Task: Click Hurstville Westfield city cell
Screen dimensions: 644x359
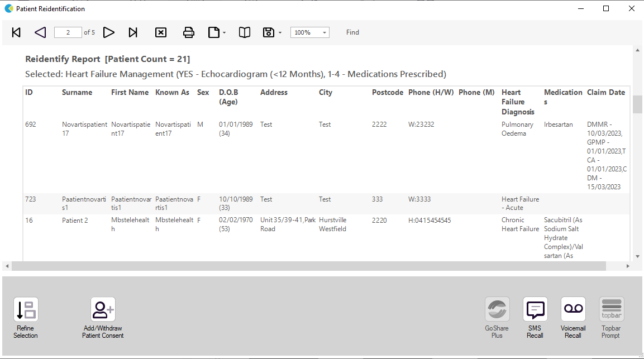Action: 333,224
